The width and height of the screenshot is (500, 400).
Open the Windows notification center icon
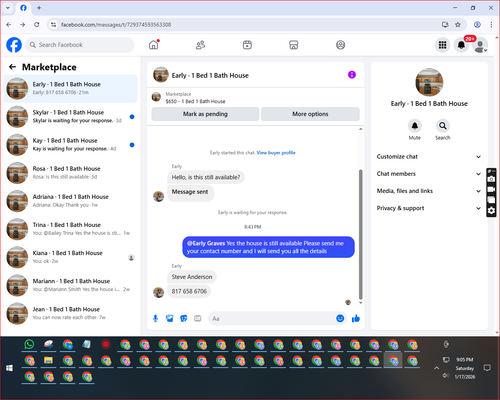pyautogui.click(x=487, y=368)
